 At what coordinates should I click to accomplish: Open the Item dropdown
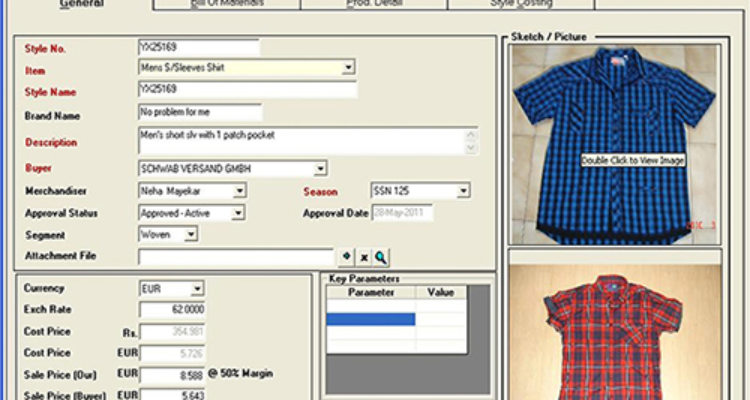[x=348, y=67]
